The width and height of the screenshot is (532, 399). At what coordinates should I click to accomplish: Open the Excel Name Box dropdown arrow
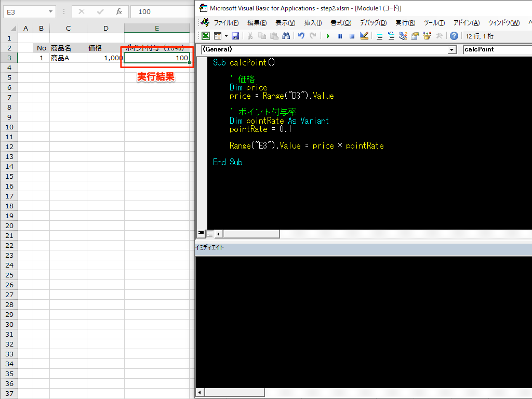coord(50,11)
